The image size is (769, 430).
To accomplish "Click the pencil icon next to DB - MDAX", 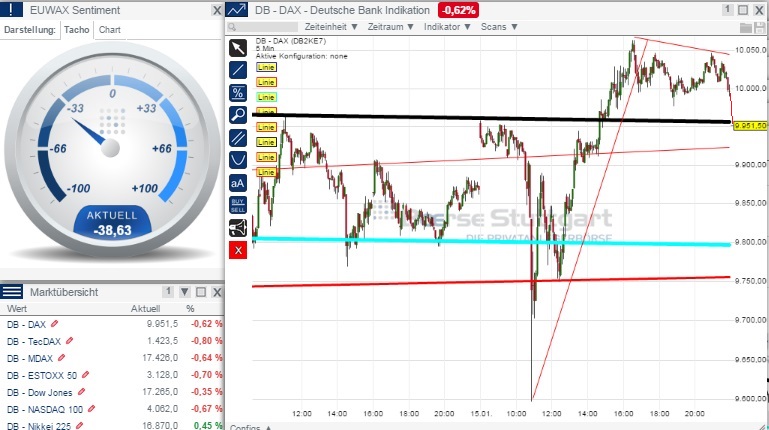I will tap(61, 358).
